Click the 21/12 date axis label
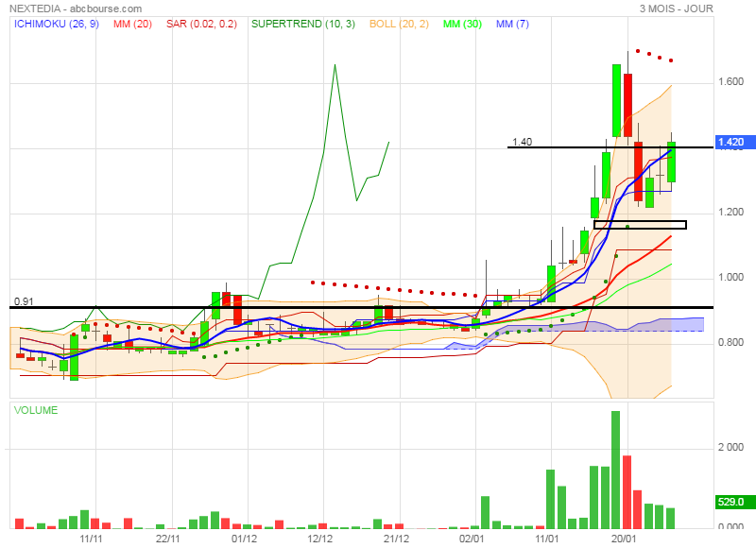Screen dimensions: 756x548 tap(396, 539)
